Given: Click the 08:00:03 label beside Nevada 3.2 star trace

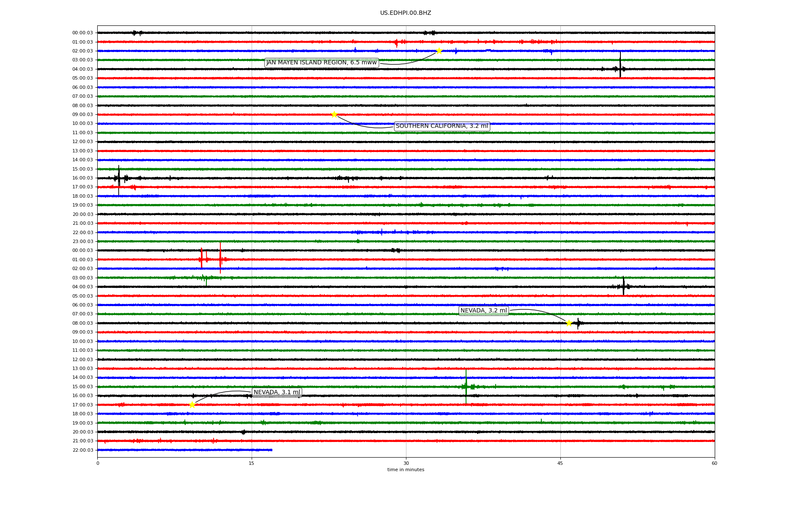Looking at the screenshot, I should [82, 323].
